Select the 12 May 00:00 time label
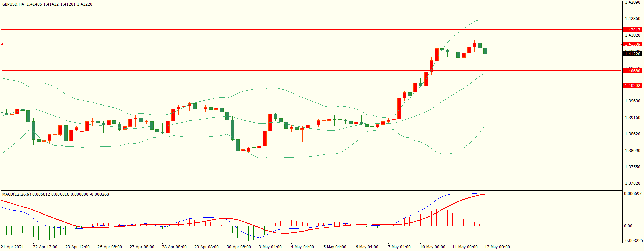 pos(497,247)
